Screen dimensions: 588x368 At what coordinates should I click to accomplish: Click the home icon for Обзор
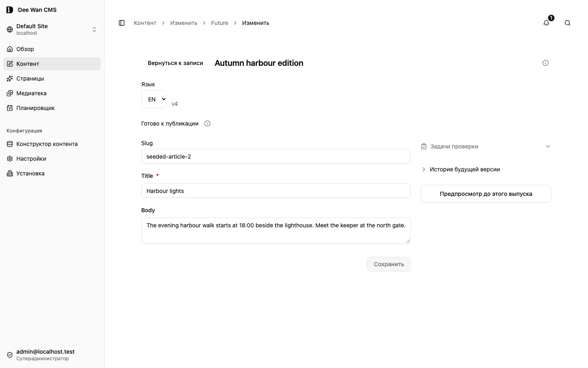pos(10,49)
